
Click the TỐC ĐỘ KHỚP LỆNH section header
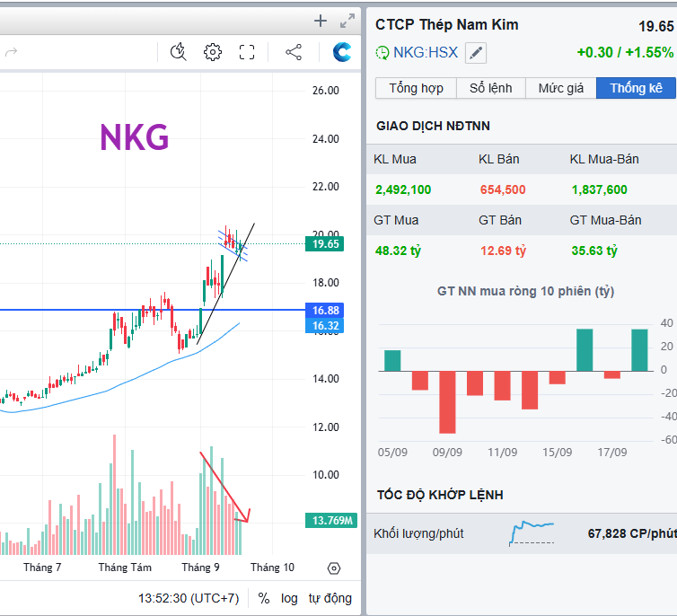(x=440, y=495)
